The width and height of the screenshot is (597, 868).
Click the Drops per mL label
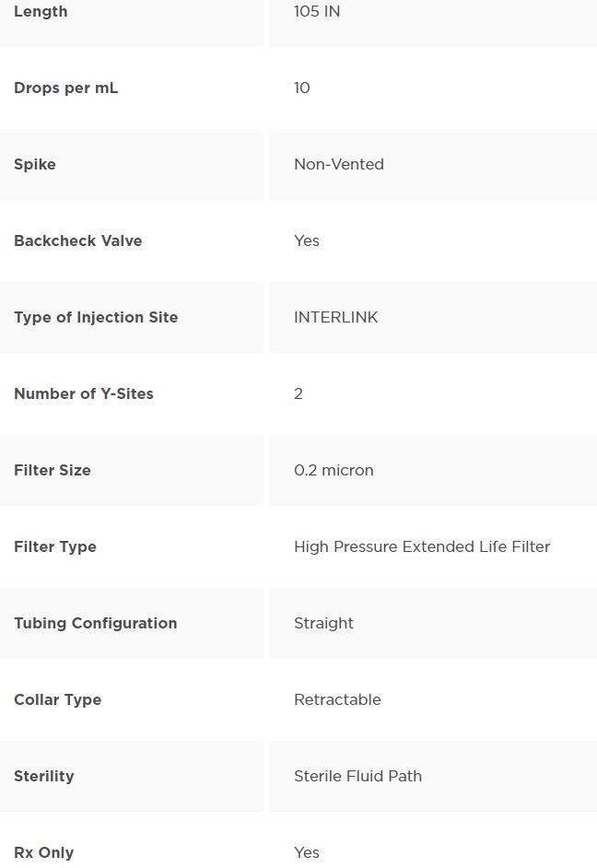tap(65, 88)
